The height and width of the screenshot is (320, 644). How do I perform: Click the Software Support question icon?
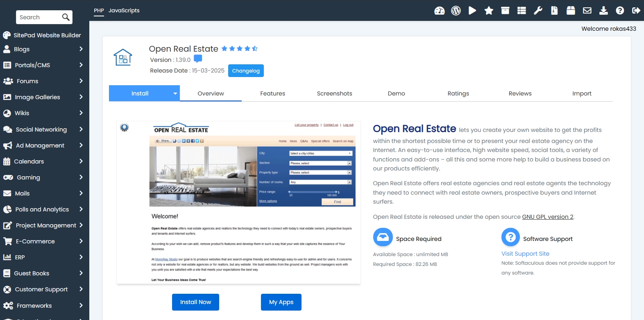(x=510, y=237)
